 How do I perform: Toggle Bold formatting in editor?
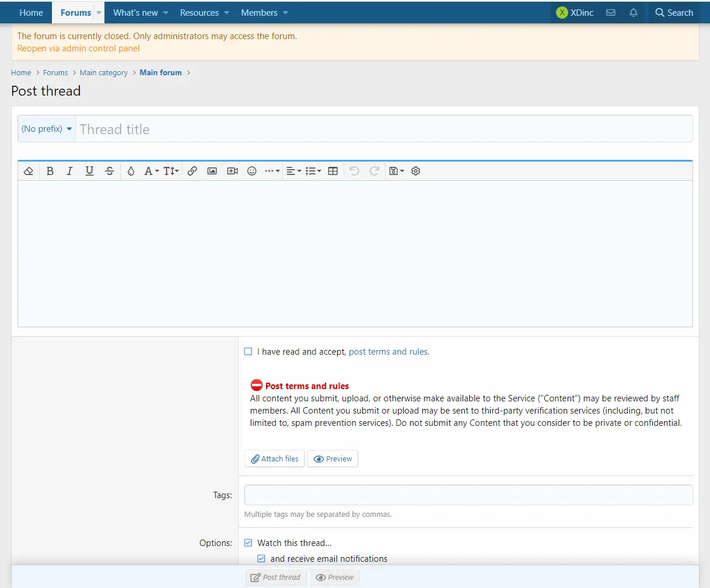coord(50,171)
